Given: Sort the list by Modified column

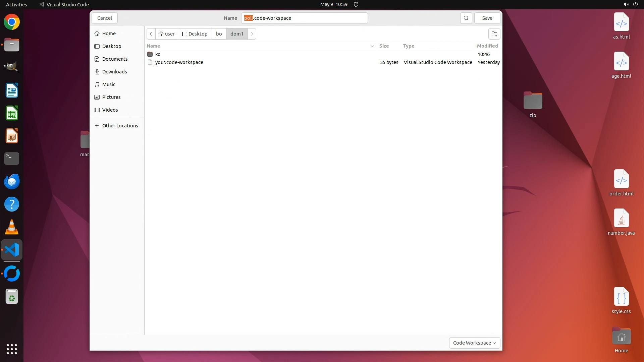Looking at the screenshot, I should [487, 46].
